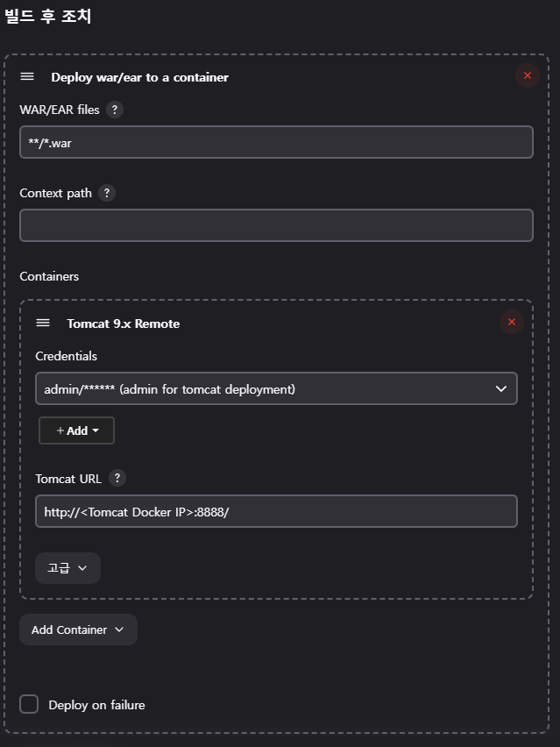This screenshot has width=560, height=747.
Task: Remove the Deploy war/ear to a container step
Action: click(x=528, y=75)
